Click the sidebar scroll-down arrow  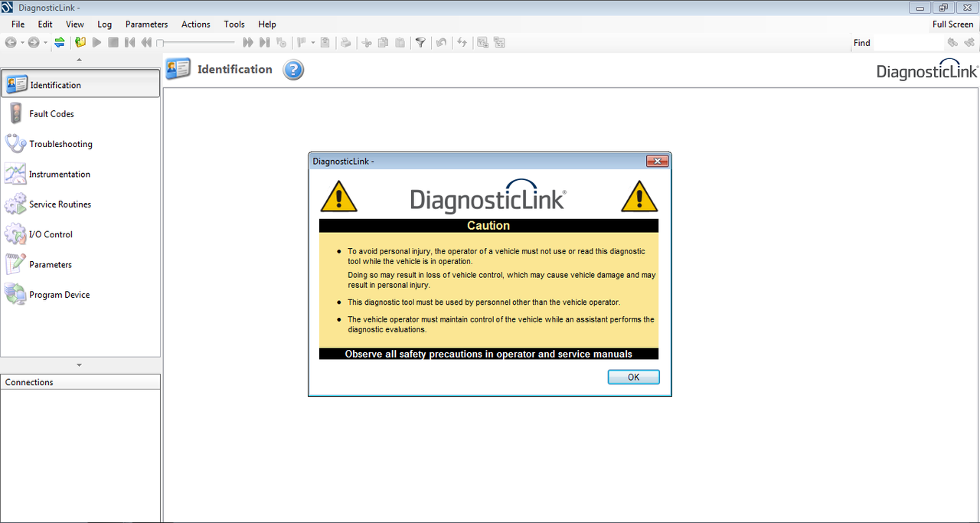coord(80,364)
